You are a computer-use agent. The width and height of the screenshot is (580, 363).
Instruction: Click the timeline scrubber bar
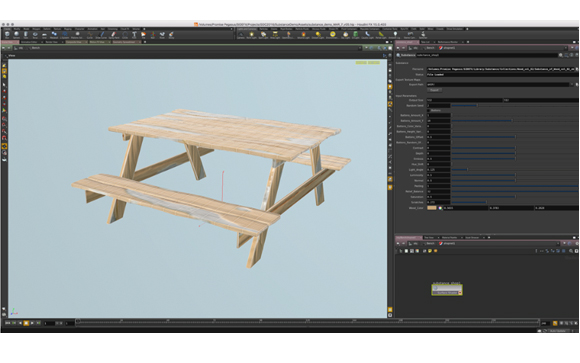307,322
